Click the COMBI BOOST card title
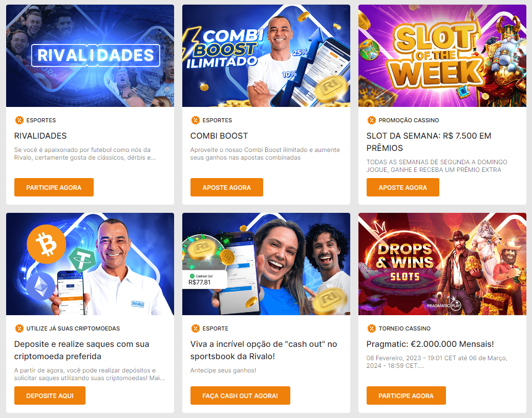This screenshot has width=532, height=418. (x=219, y=136)
